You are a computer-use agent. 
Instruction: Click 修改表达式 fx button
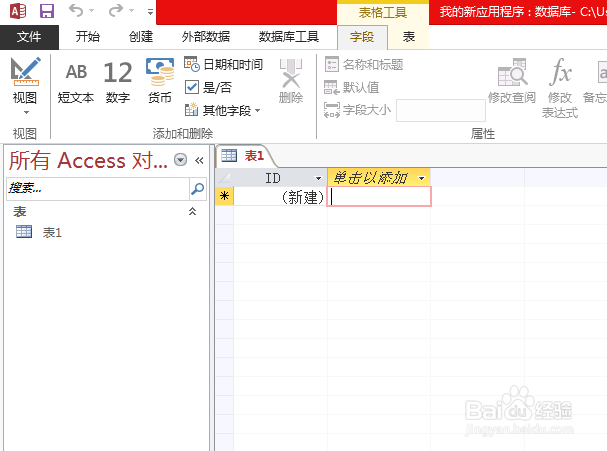[x=560, y=87]
